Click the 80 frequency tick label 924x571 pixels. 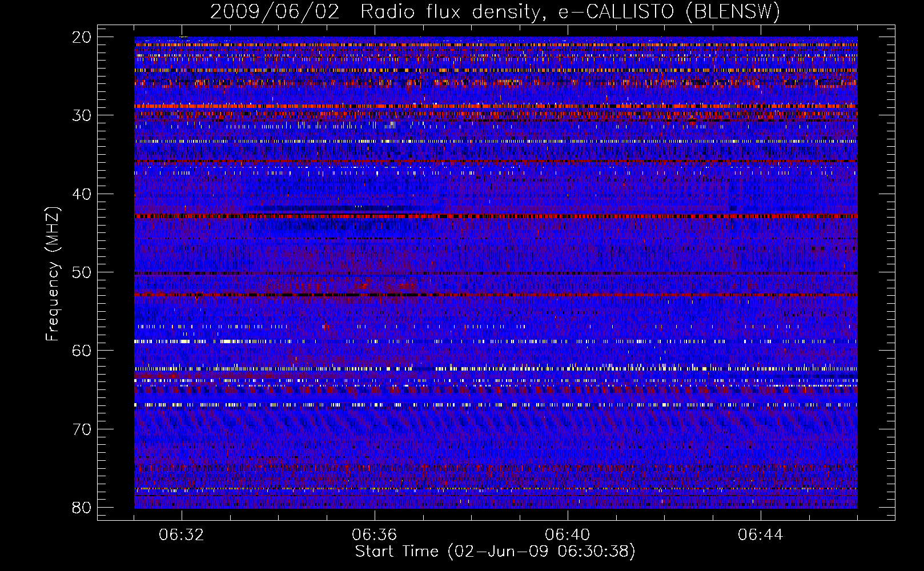[82, 508]
